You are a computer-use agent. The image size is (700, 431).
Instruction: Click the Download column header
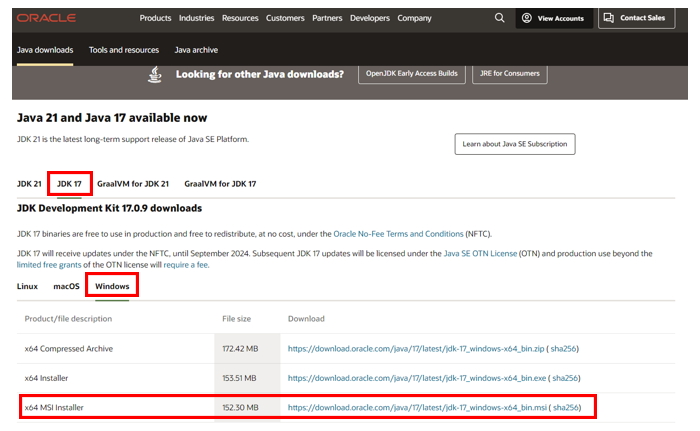[x=306, y=318]
